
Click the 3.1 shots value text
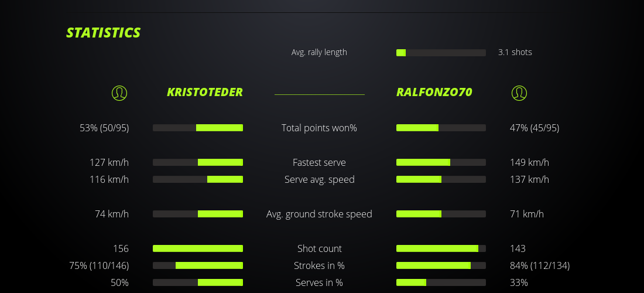coord(515,52)
